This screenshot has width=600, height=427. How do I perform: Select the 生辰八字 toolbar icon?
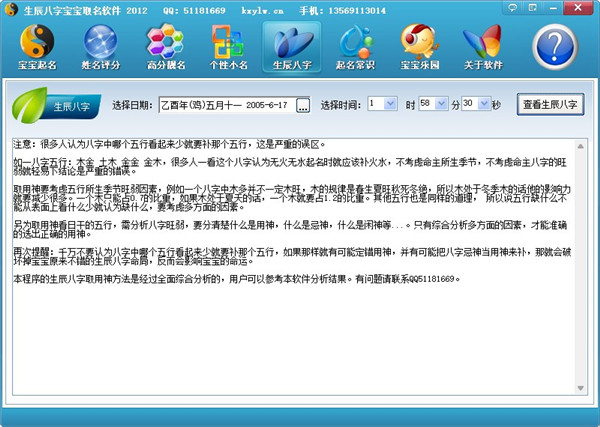(292, 47)
